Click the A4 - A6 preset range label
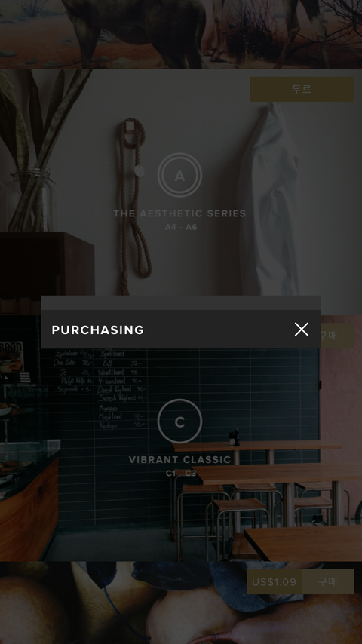 (181, 227)
